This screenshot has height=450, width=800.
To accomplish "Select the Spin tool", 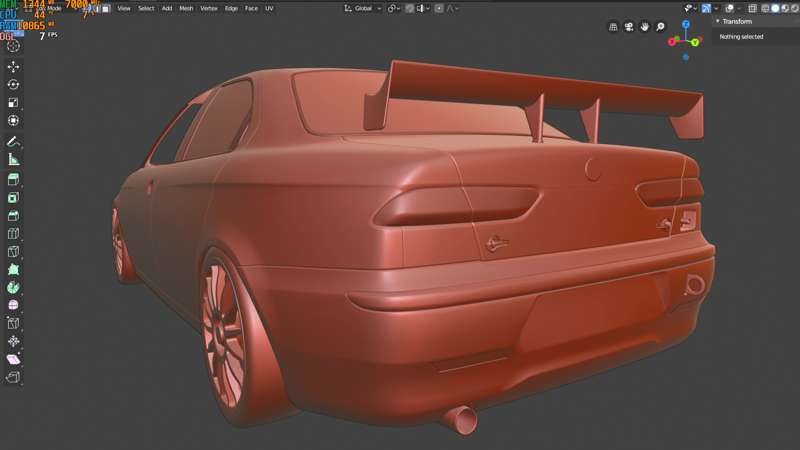I will 13,287.
